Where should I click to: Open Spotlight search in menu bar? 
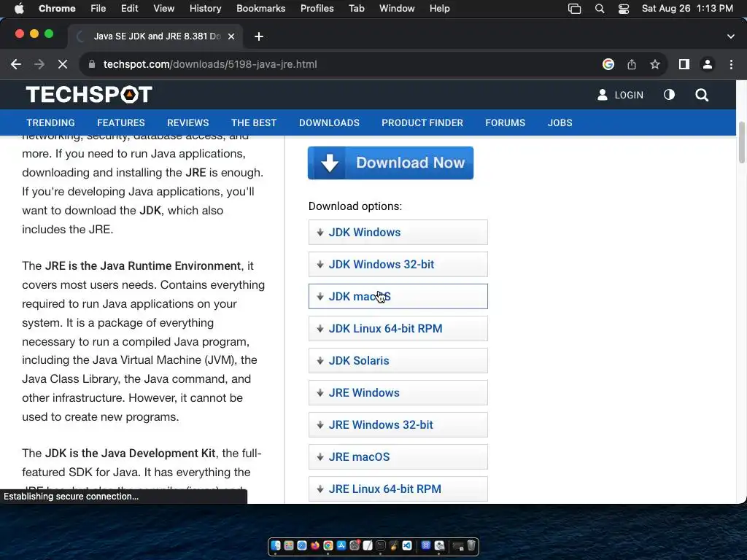600,9
